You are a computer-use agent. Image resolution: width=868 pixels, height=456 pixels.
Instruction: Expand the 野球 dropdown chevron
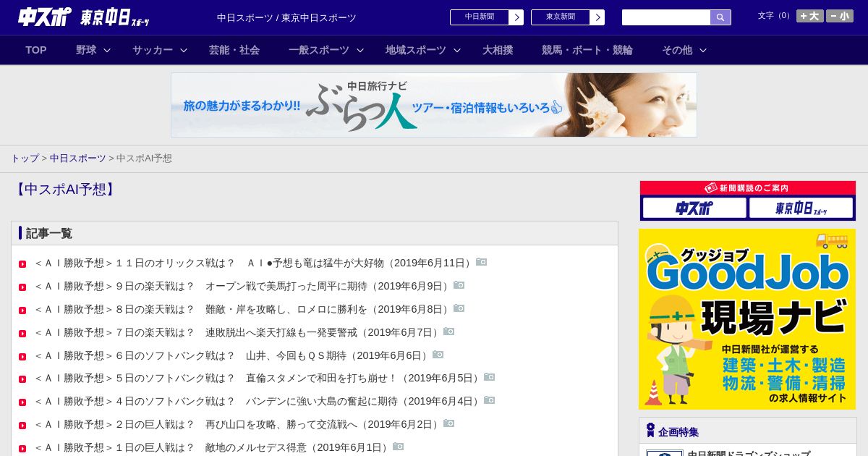[x=107, y=51]
